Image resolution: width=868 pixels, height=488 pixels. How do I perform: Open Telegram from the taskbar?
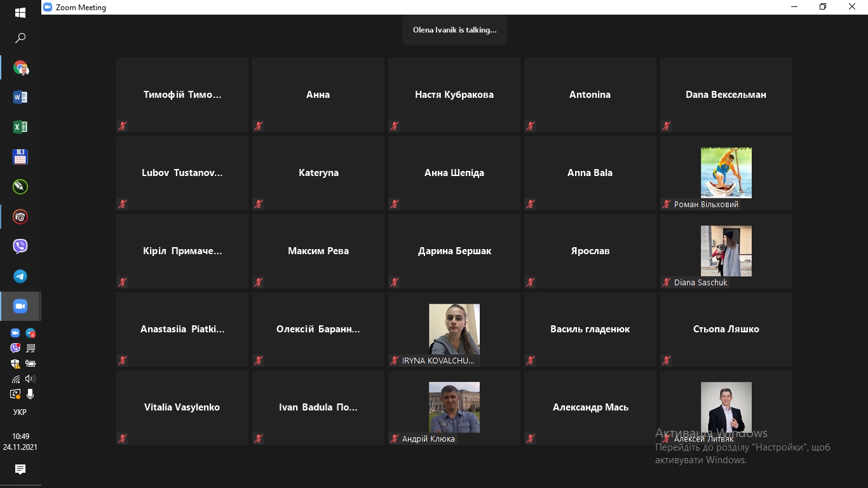(20, 276)
